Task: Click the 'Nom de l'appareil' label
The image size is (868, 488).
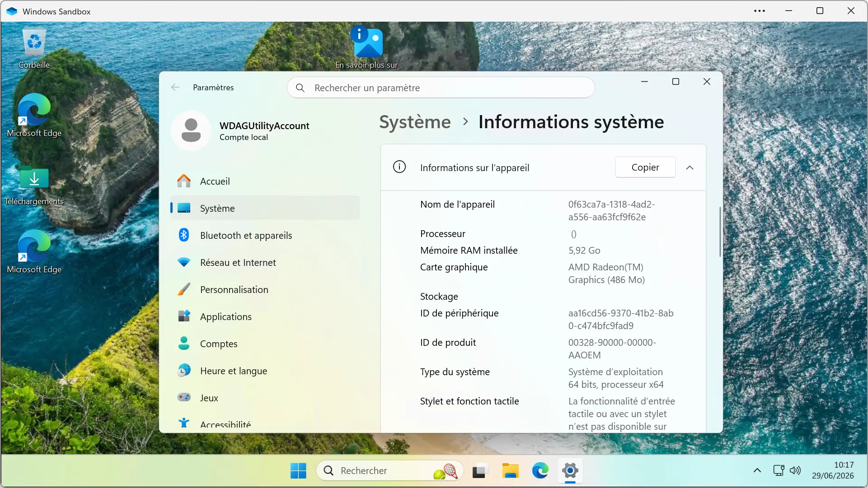Action: (457, 204)
